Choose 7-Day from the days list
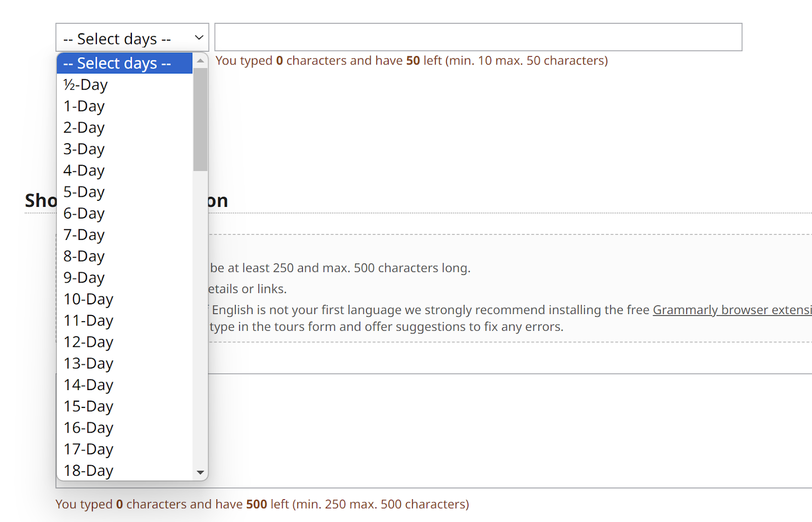812x522 pixels. pos(124,235)
